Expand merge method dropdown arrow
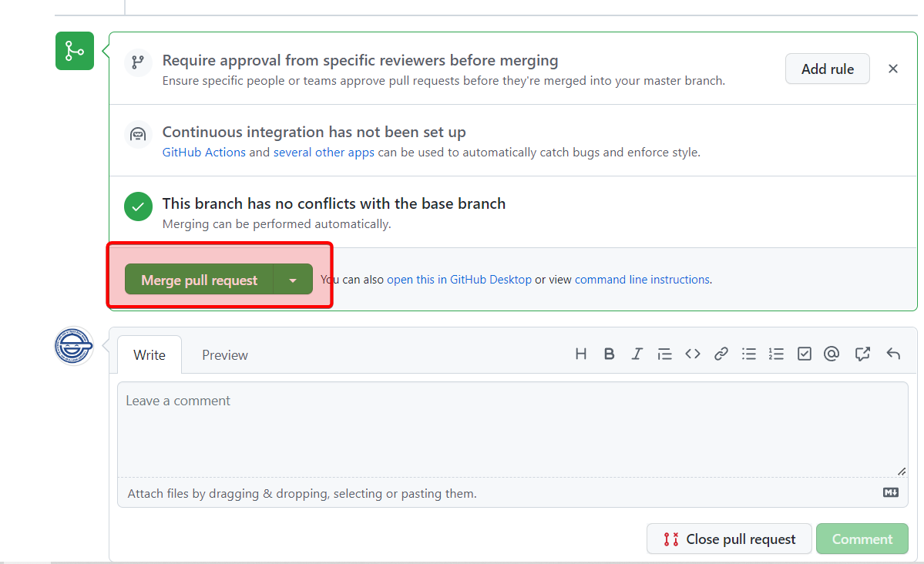Image resolution: width=924 pixels, height=564 pixels. tap(293, 280)
